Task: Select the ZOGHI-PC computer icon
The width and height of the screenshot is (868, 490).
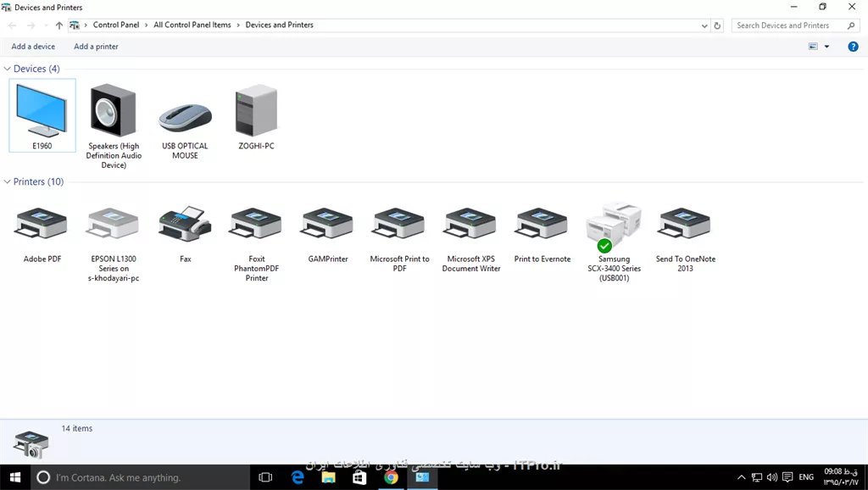Action: 256,111
